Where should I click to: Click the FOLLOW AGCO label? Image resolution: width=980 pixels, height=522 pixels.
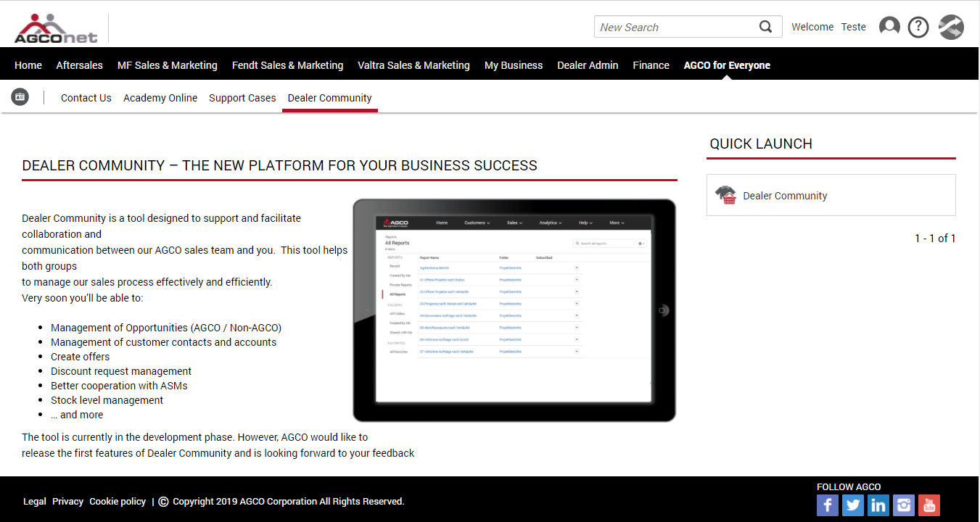[849, 487]
